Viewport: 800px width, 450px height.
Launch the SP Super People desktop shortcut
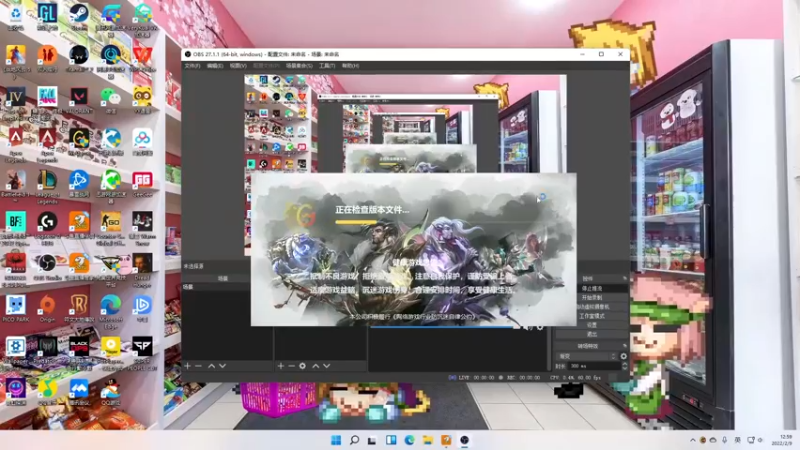[x=142, y=351]
